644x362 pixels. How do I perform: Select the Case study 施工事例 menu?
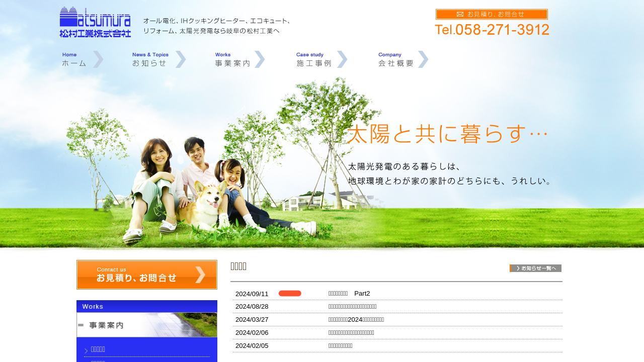pyautogui.click(x=313, y=59)
